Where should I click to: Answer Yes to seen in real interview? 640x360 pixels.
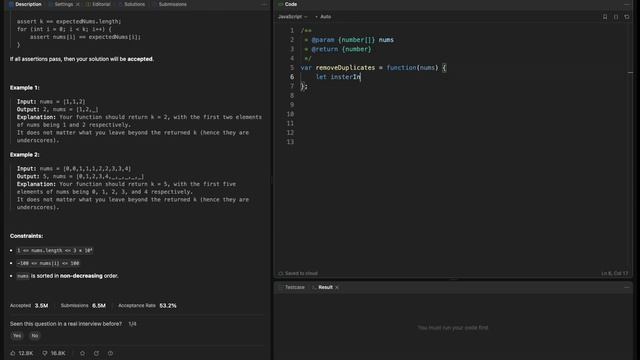click(17, 336)
